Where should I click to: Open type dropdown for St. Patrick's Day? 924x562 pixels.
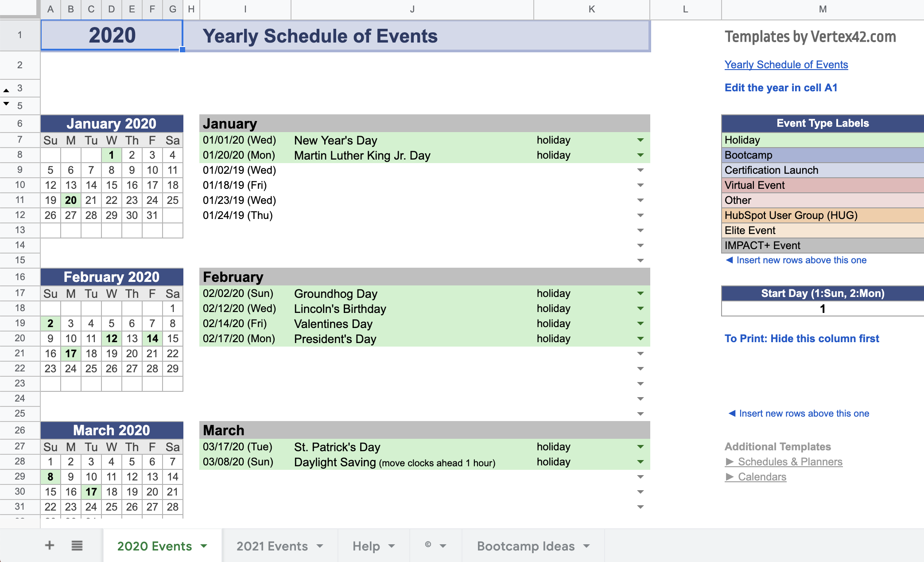(x=640, y=447)
